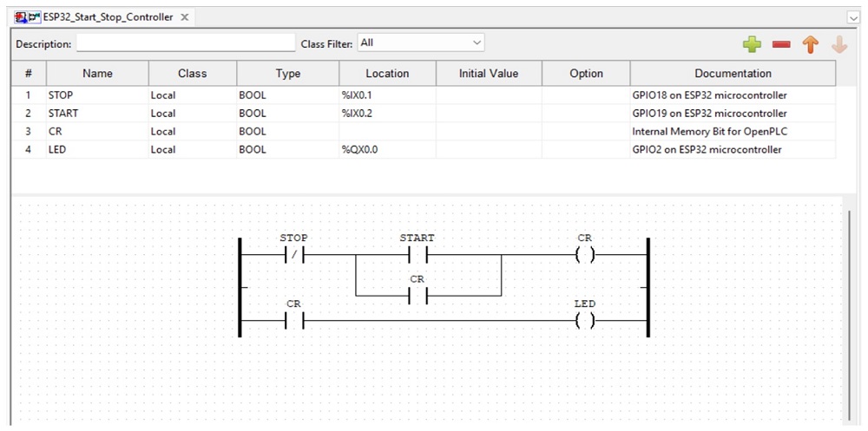Screen dimensions: 868x431
Task: Select row number 3 cell
Action: pos(29,132)
